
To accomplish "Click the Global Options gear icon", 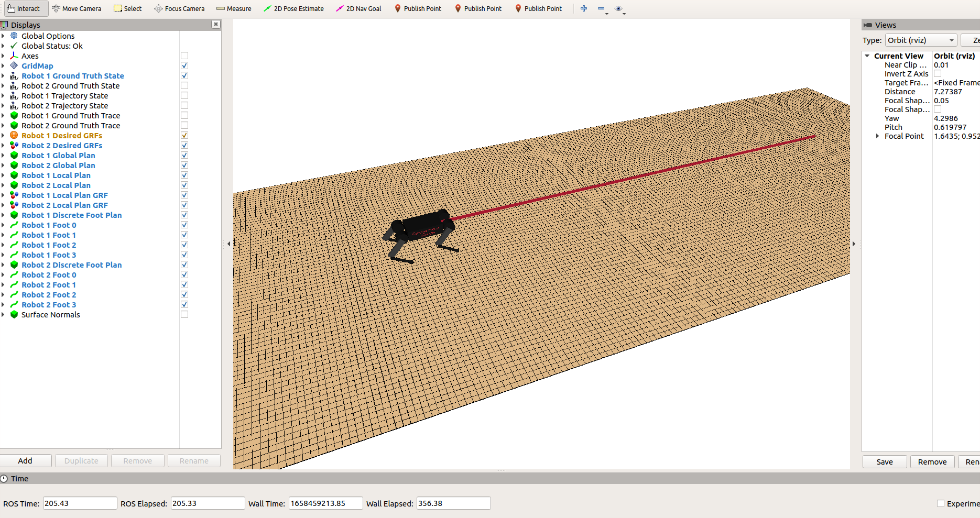I will 14,36.
